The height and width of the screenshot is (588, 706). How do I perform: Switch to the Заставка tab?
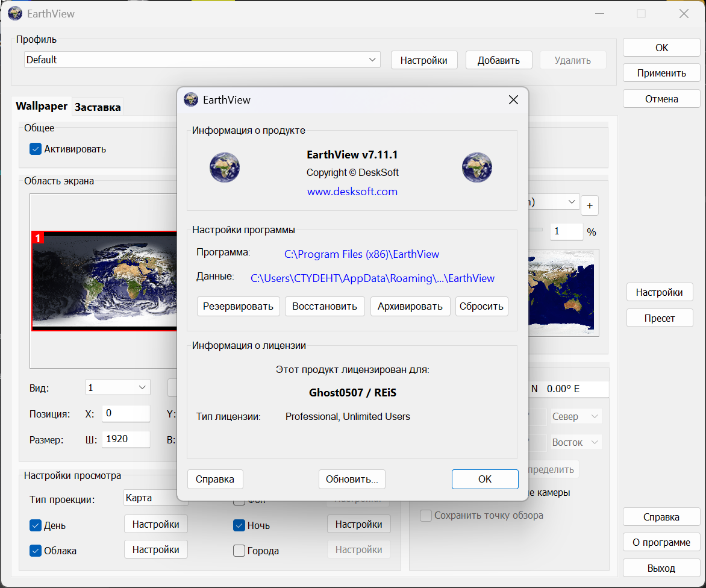point(98,107)
